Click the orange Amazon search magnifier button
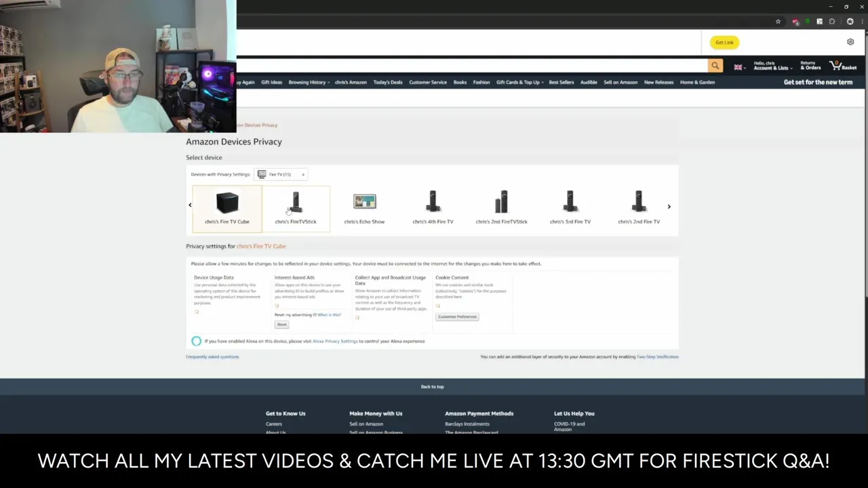Screen dimensions: 868x488 [x=715, y=66]
